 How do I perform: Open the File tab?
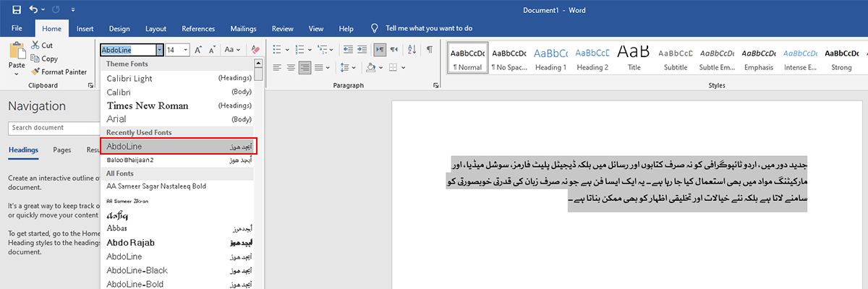(17, 28)
